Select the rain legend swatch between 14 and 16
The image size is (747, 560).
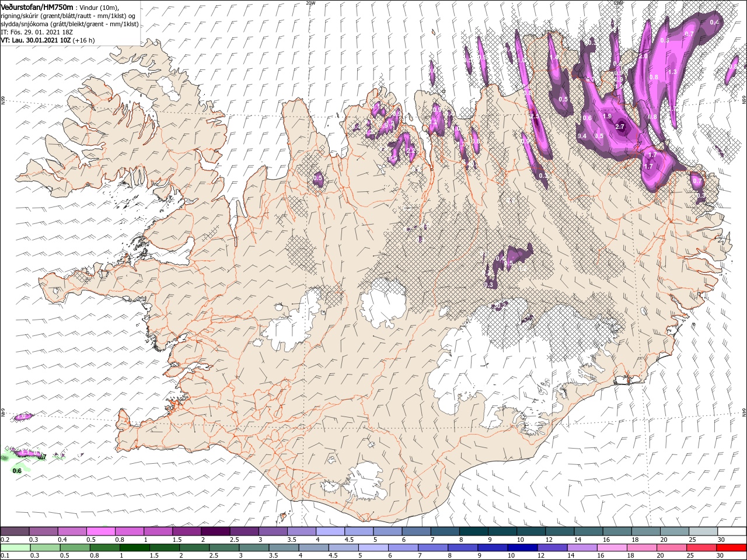[x=581, y=548]
